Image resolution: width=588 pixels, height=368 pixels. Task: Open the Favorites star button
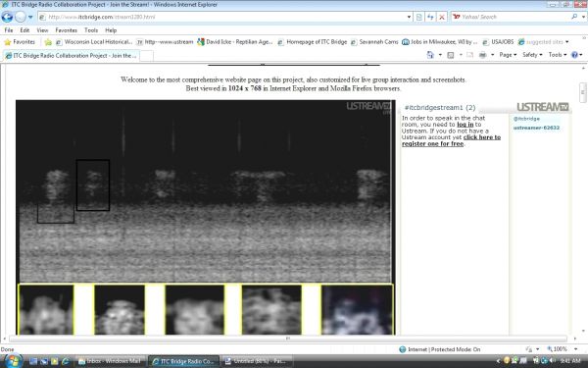[x=20, y=42]
